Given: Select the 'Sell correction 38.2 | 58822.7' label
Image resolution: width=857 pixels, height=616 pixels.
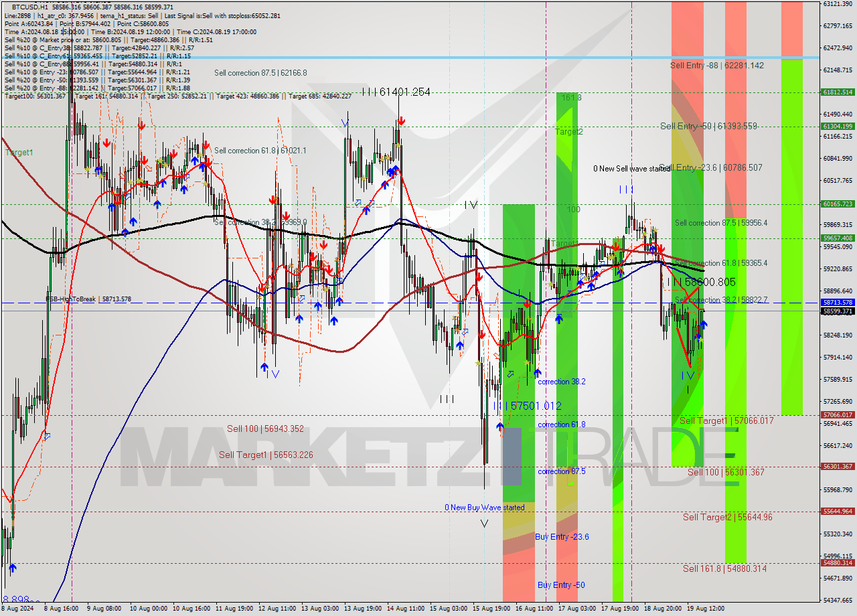Looking at the screenshot, I should point(721,300).
